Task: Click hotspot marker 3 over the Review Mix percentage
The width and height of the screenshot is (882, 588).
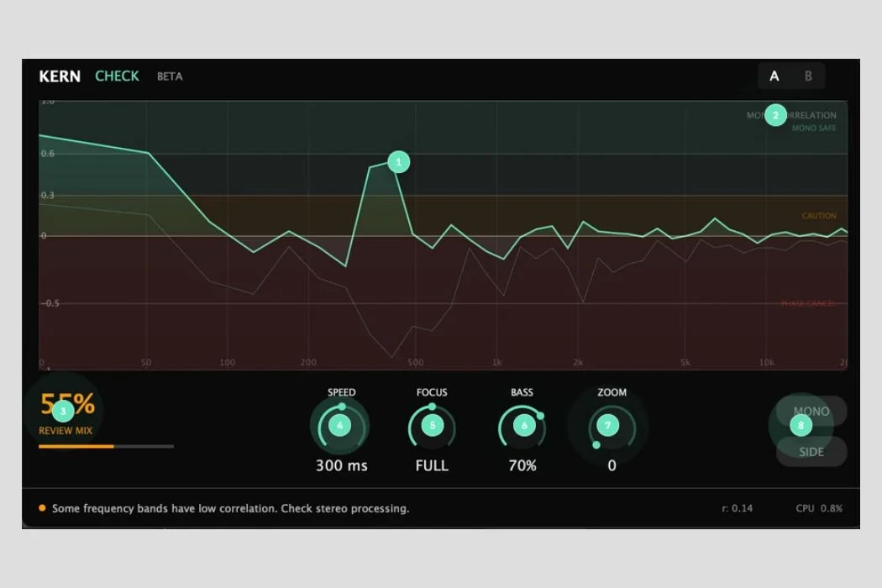Action: 62,411
